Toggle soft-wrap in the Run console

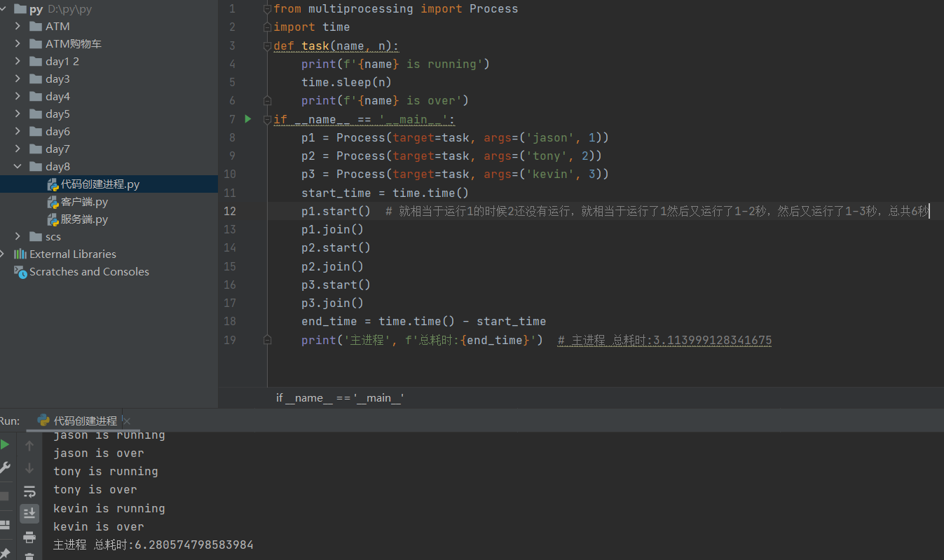coord(29,491)
